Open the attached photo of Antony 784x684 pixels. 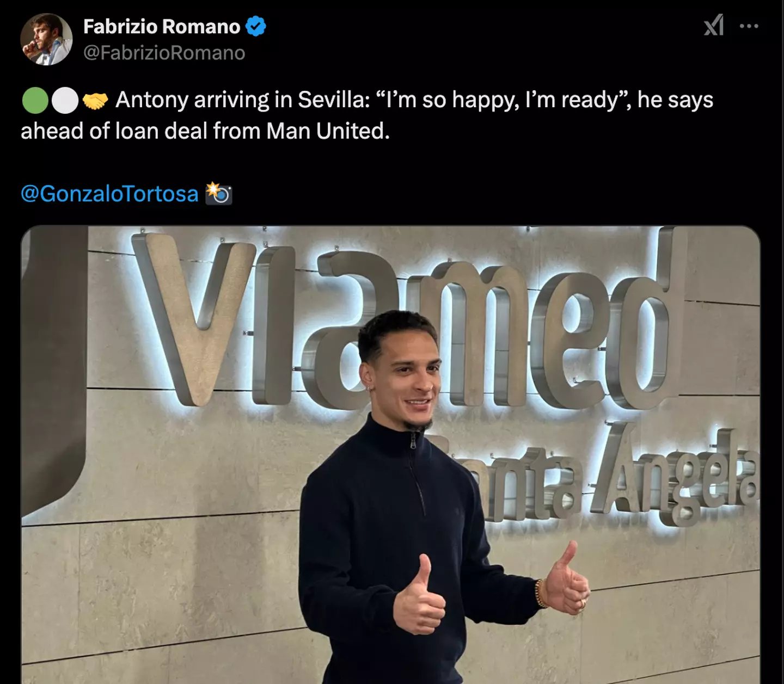pyautogui.click(x=390, y=455)
